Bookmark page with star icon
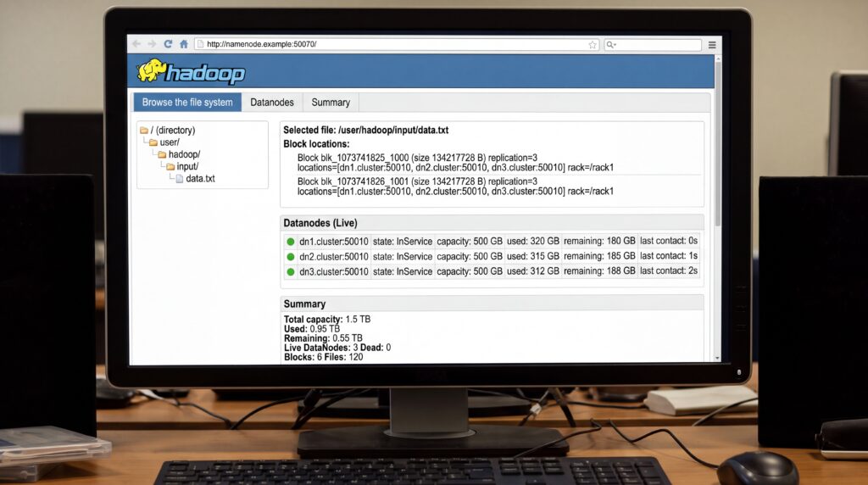 click(x=593, y=44)
